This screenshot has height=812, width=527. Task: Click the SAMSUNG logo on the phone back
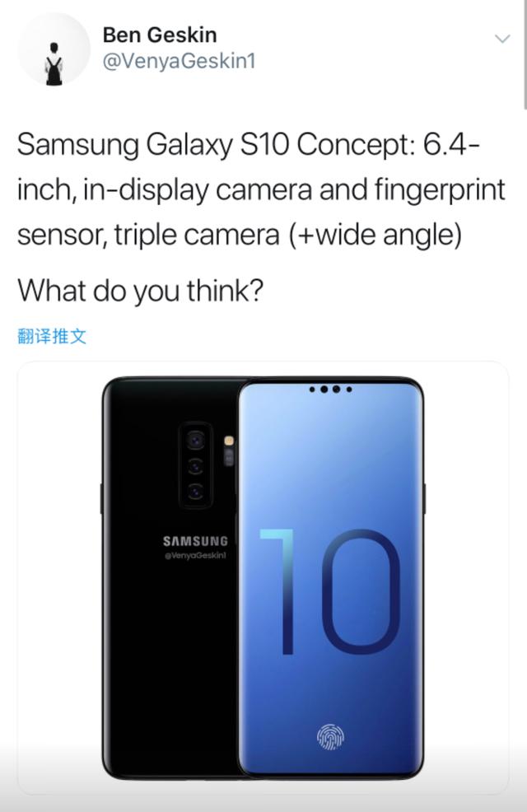pos(195,541)
